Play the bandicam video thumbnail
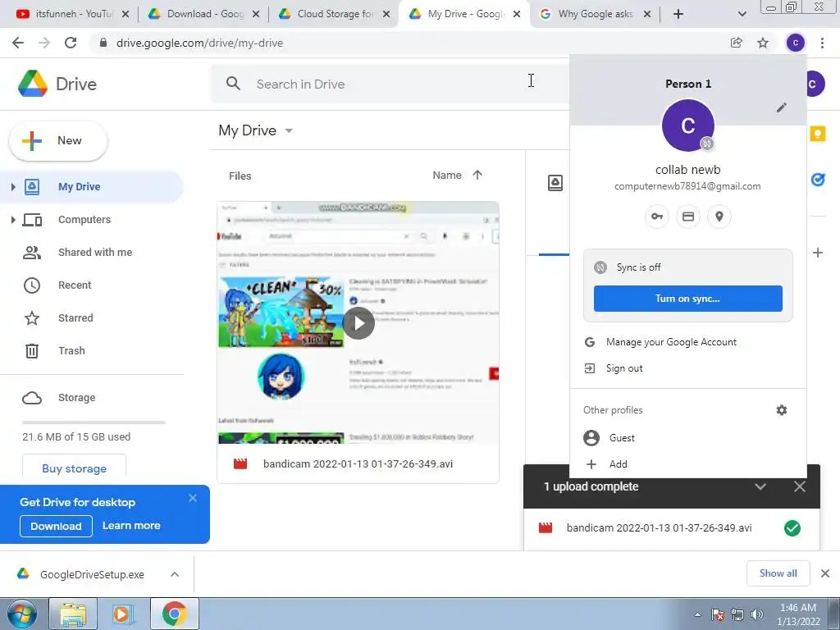This screenshot has width=840, height=630. point(358,323)
